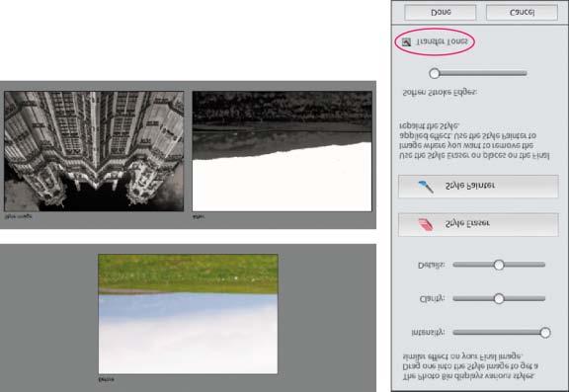Activate the Style Eraser button
Viewport: 569px width, 392px height.
478,225
